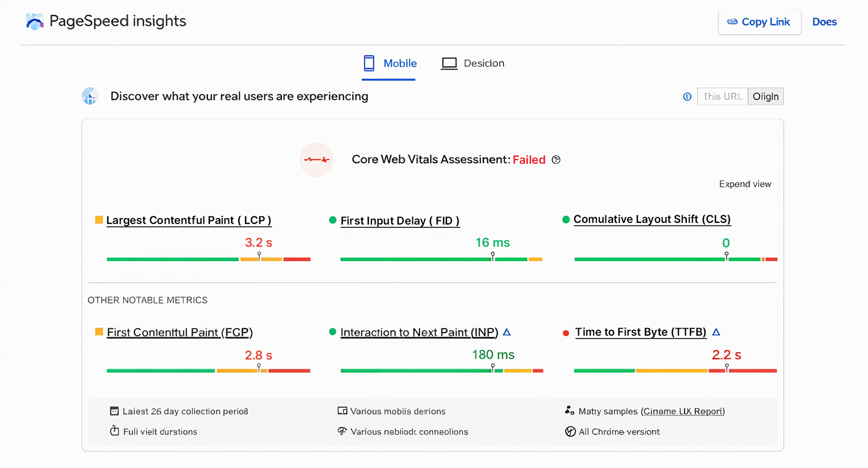868x468 pixels.
Task: Click the Copy Link button
Action: pos(759,22)
